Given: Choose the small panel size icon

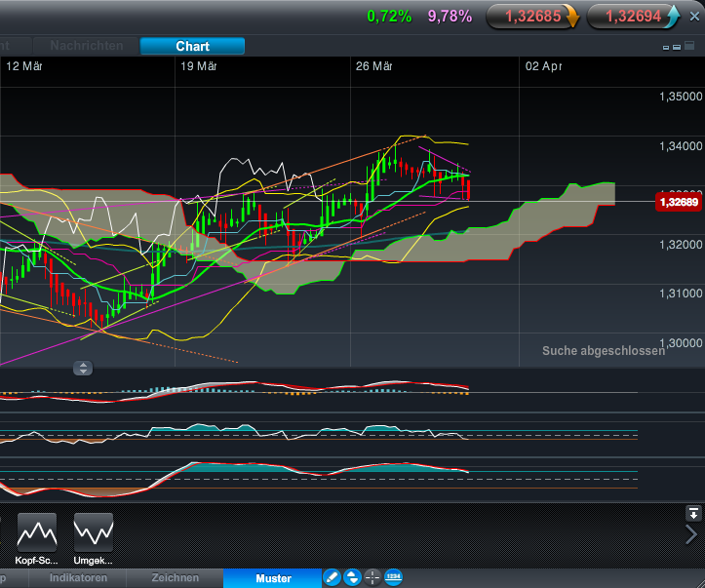Looking at the screenshot, I should [666, 48].
